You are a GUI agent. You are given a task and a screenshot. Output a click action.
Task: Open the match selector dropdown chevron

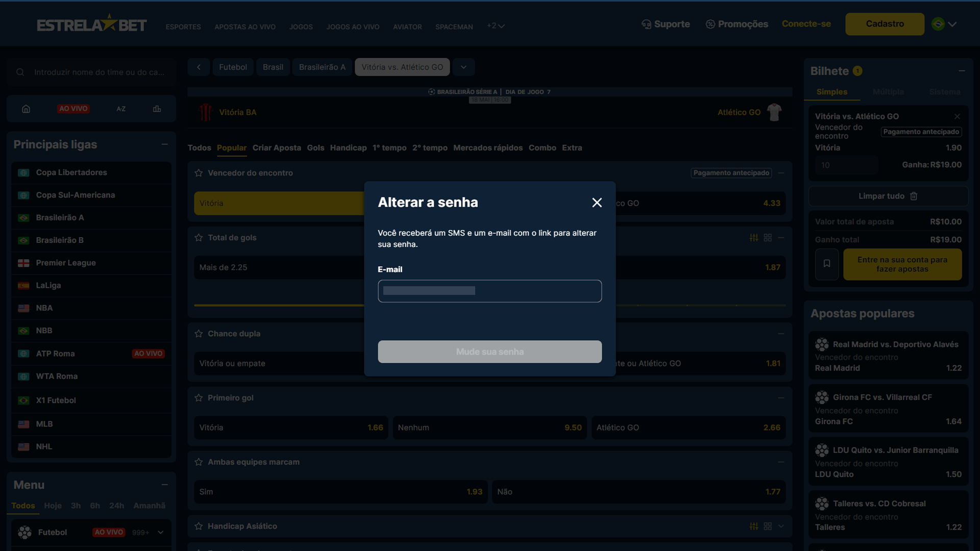click(x=463, y=67)
